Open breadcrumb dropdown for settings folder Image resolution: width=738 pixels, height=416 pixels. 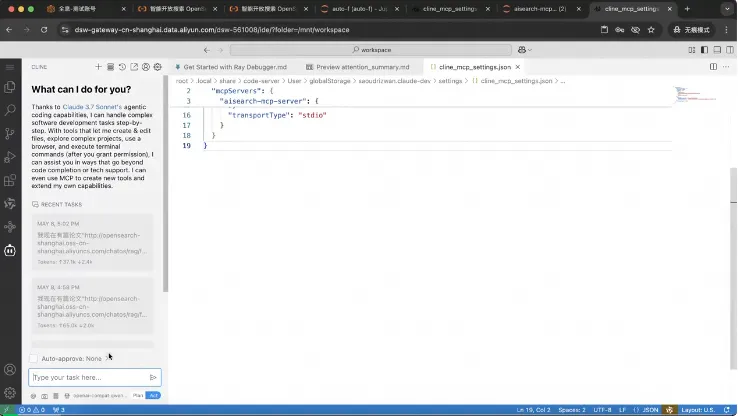(x=450, y=81)
